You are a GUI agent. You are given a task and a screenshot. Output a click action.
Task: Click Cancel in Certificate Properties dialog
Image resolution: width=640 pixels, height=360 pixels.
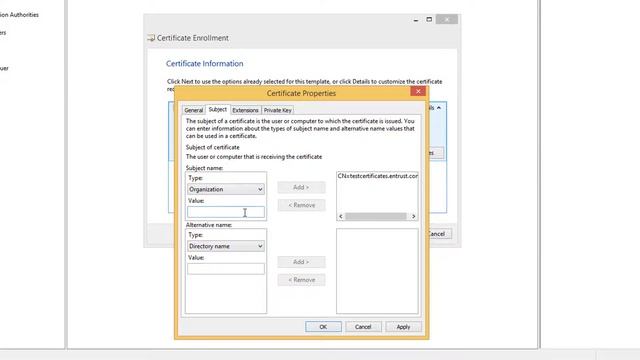pyautogui.click(x=363, y=327)
